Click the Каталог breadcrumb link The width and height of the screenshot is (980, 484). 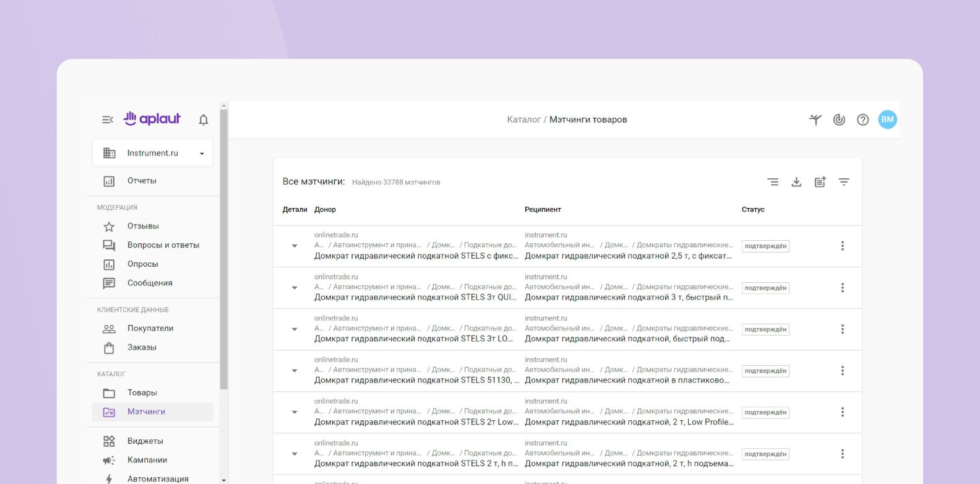pyautogui.click(x=523, y=119)
